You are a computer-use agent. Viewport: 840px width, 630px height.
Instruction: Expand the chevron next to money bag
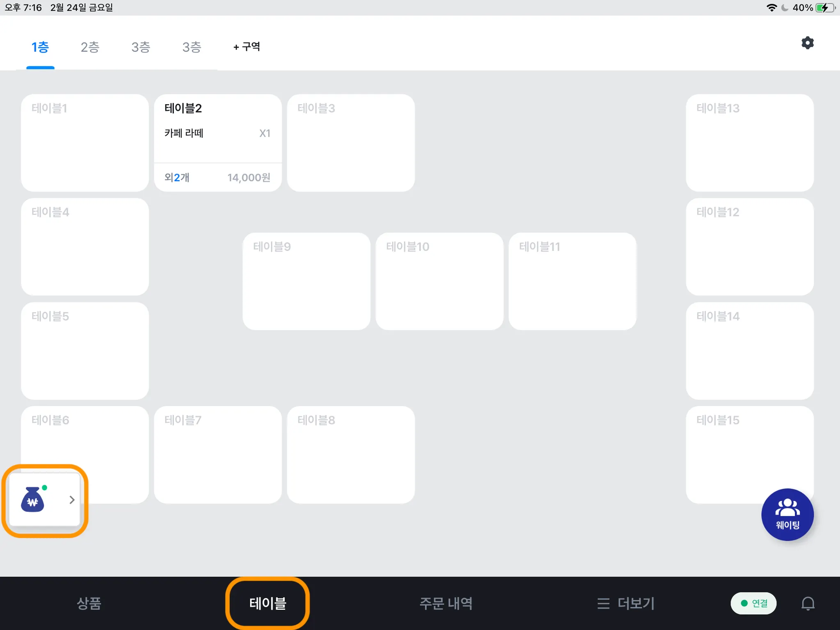(72, 500)
